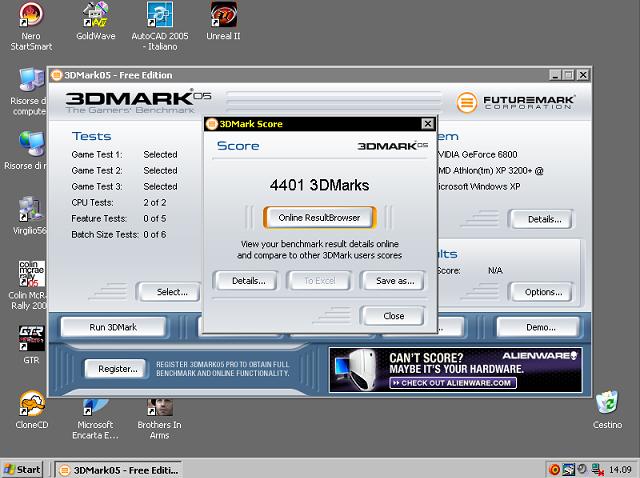Click the To Excel button
This screenshot has height=478, width=640.
(x=320, y=281)
